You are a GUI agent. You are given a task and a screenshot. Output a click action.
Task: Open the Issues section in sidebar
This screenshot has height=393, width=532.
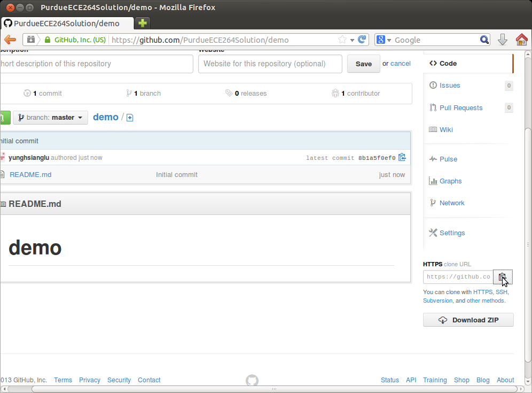click(449, 86)
